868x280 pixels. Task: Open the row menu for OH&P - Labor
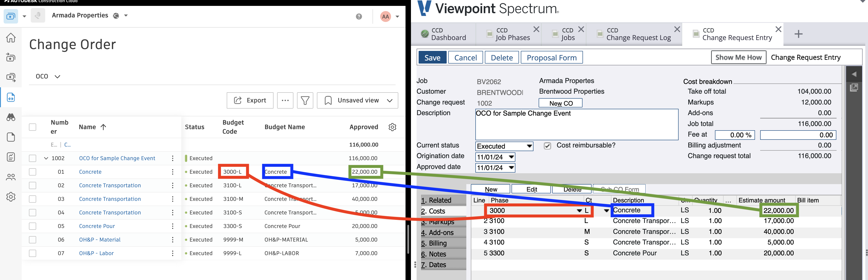pos(172,253)
